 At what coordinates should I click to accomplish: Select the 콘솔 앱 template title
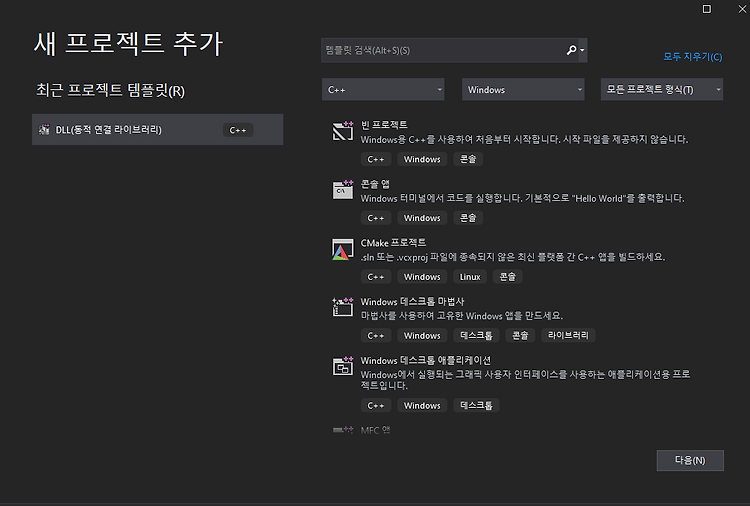tap(375, 184)
